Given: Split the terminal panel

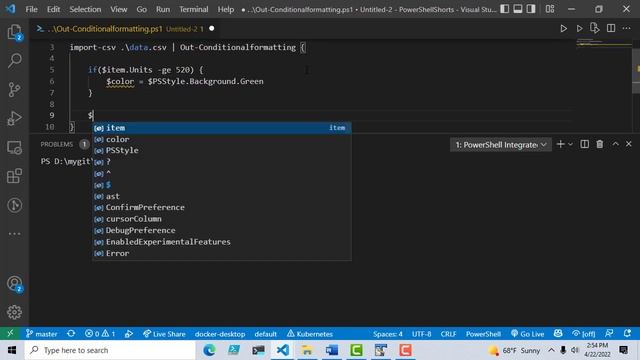Looking at the screenshot, I should pyautogui.click(x=584, y=144).
